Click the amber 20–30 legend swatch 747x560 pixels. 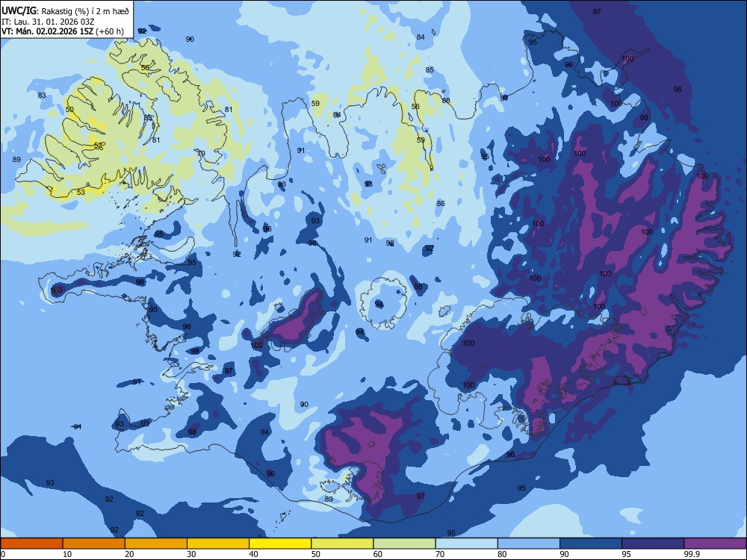(x=156, y=544)
